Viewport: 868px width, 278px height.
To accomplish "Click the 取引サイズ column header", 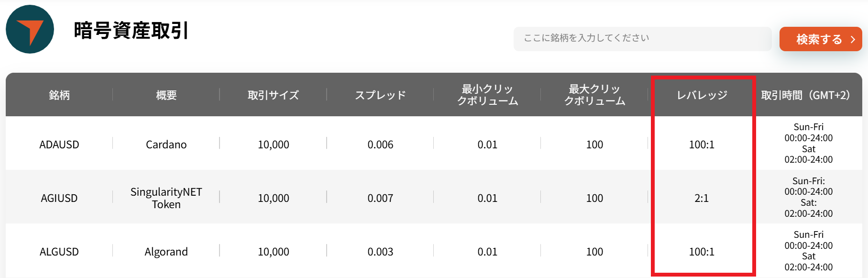I will click(x=273, y=95).
